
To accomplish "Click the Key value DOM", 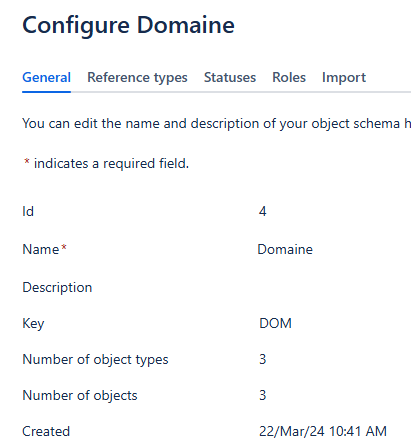I will pos(275,323).
